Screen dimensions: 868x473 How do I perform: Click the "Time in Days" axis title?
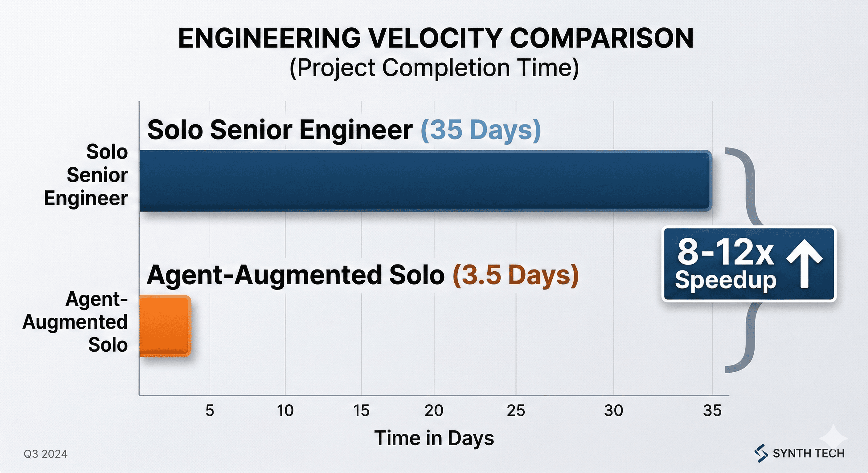(434, 438)
